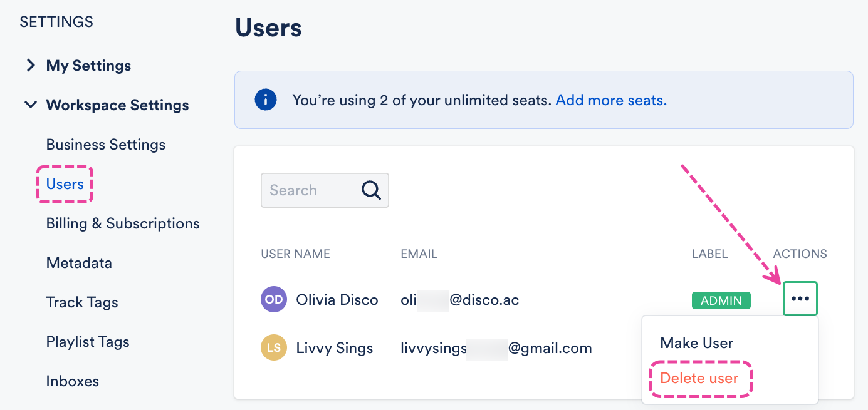The height and width of the screenshot is (410, 868).
Task: Expand the My Settings section
Action: pyautogui.click(x=31, y=66)
